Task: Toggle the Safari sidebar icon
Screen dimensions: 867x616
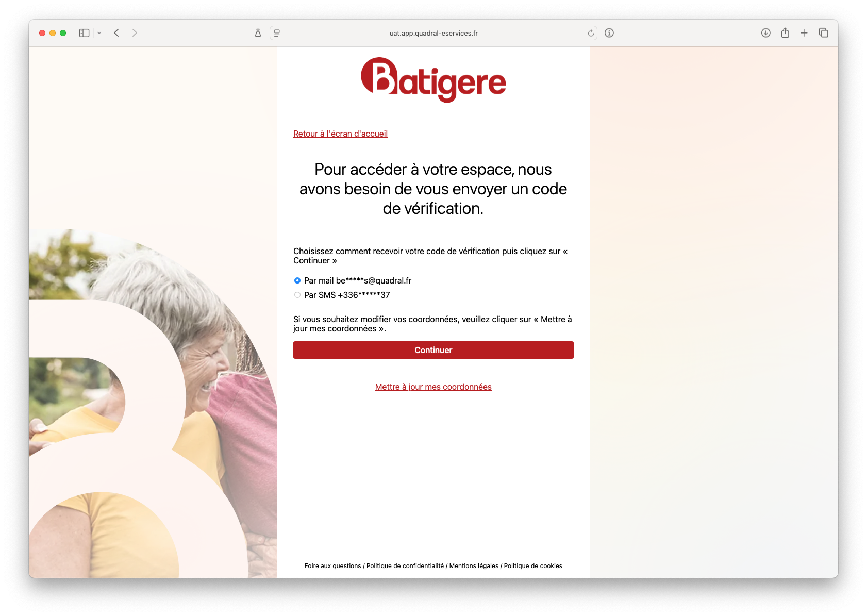Action: tap(85, 33)
